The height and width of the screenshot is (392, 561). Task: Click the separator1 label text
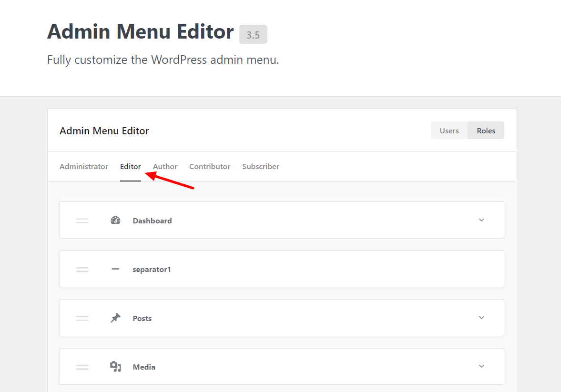pyautogui.click(x=152, y=269)
